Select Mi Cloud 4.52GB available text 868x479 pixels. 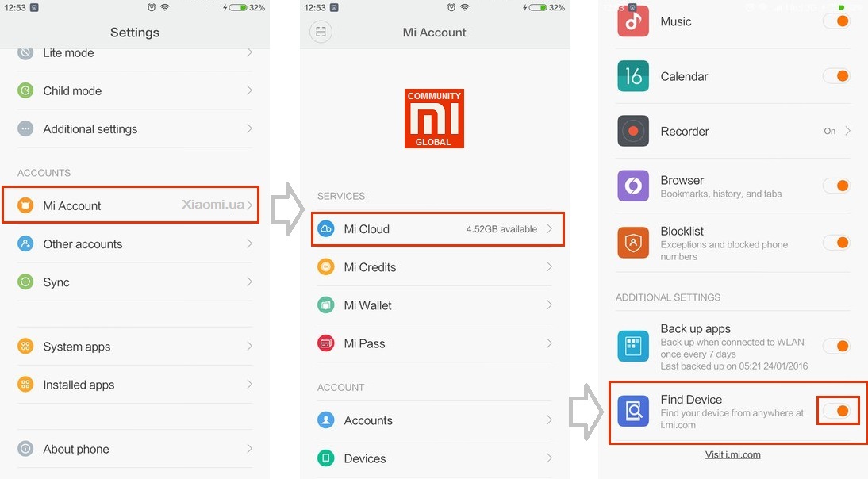point(501,229)
